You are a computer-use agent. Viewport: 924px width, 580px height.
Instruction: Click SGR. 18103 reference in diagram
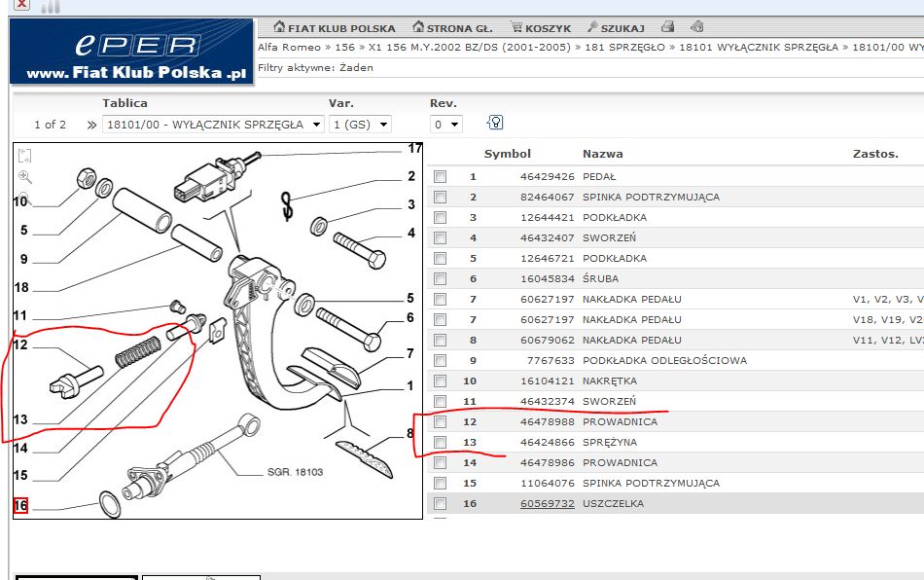click(x=295, y=472)
